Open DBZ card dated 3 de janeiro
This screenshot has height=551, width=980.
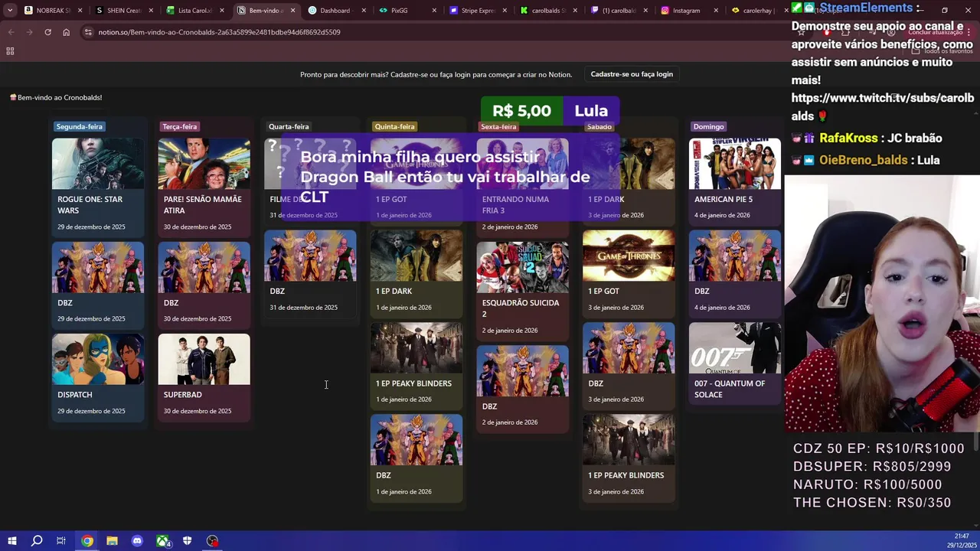[629, 365]
